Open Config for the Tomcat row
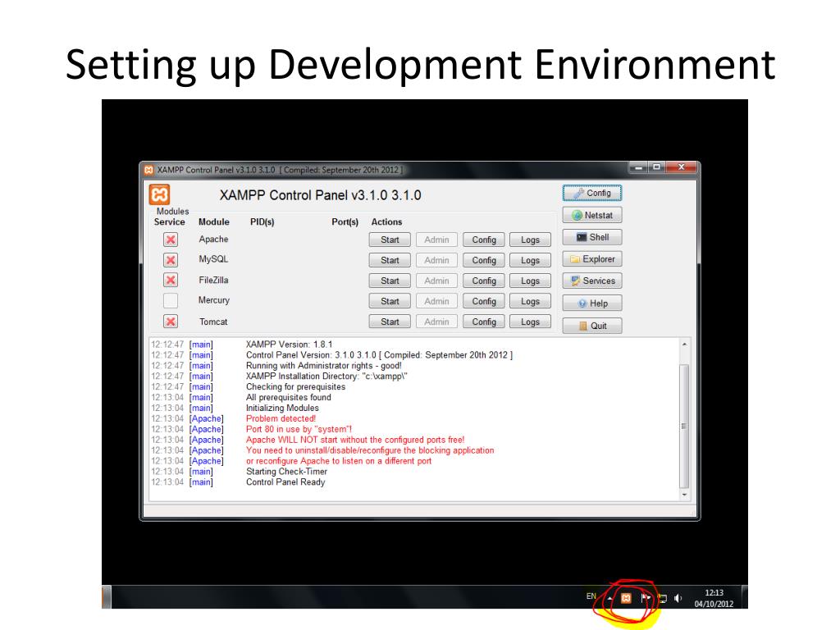 [x=484, y=322]
